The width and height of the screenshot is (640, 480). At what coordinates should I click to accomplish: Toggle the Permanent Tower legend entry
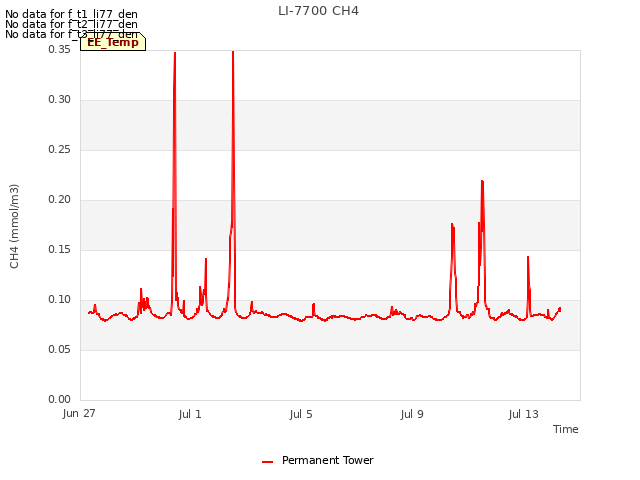coord(318,460)
